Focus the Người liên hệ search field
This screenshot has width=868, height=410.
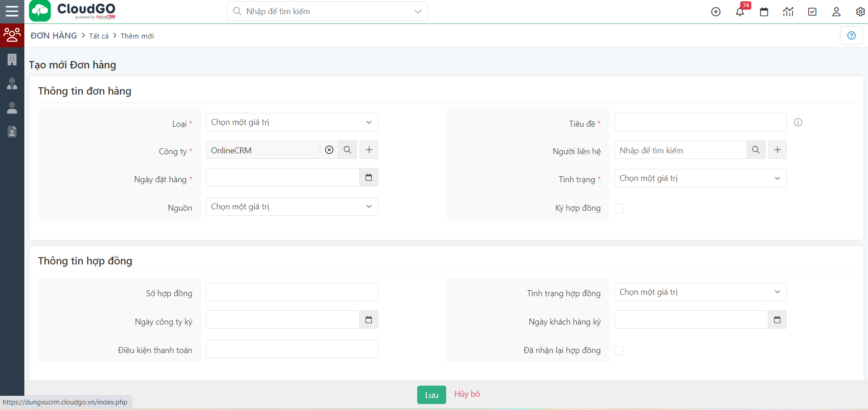[x=681, y=150]
